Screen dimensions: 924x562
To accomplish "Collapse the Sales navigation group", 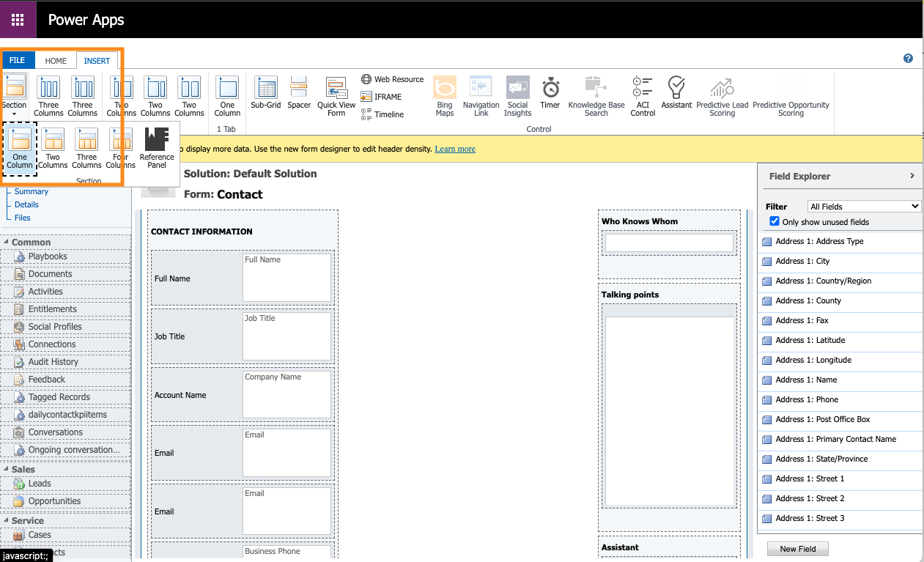I will click(6, 470).
